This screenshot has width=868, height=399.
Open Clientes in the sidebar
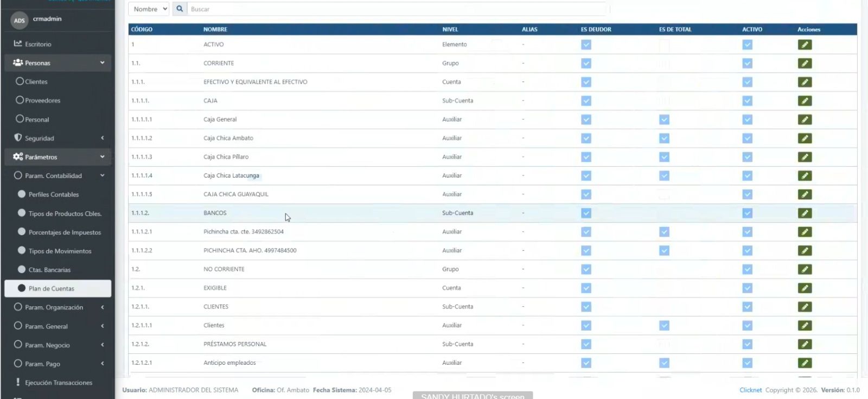click(36, 81)
